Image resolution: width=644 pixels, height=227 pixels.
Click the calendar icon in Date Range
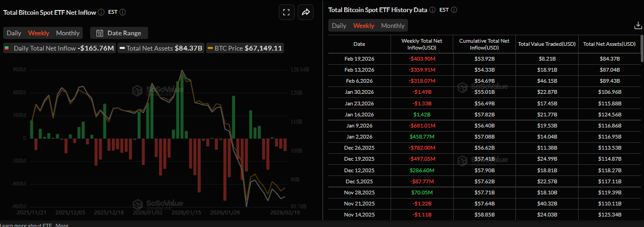(99, 33)
